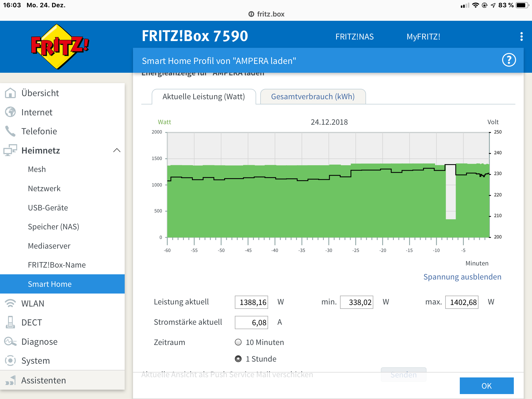Open the three-dot options menu
This screenshot has height=399, width=532.
tap(521, 37)
